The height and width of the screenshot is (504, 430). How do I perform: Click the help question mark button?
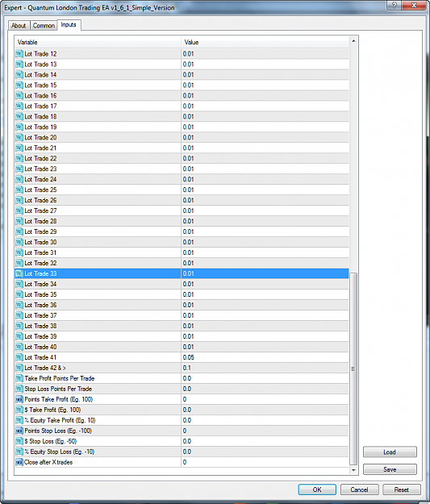tap(395, 5)
